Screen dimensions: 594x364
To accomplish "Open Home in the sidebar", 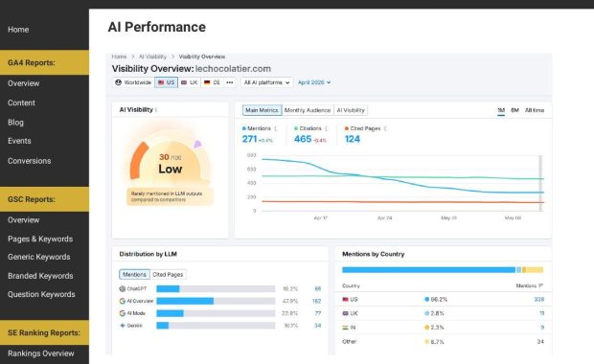I will [x=18, y=29].
